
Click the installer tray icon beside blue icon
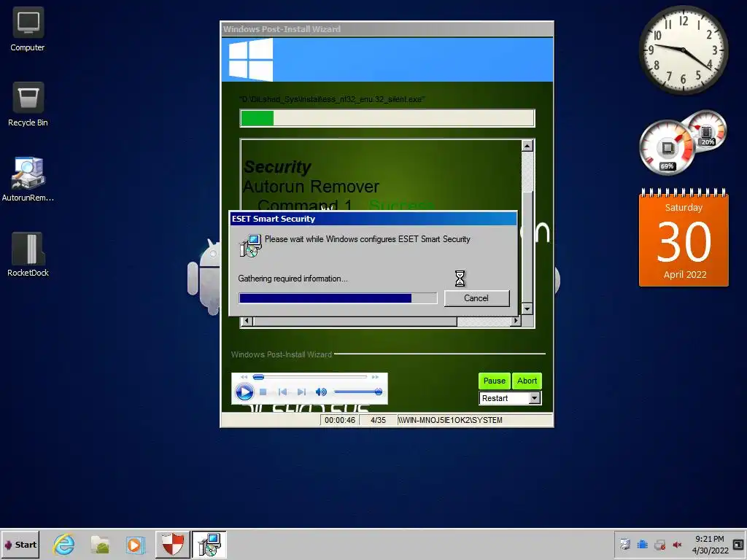[624, 544]
